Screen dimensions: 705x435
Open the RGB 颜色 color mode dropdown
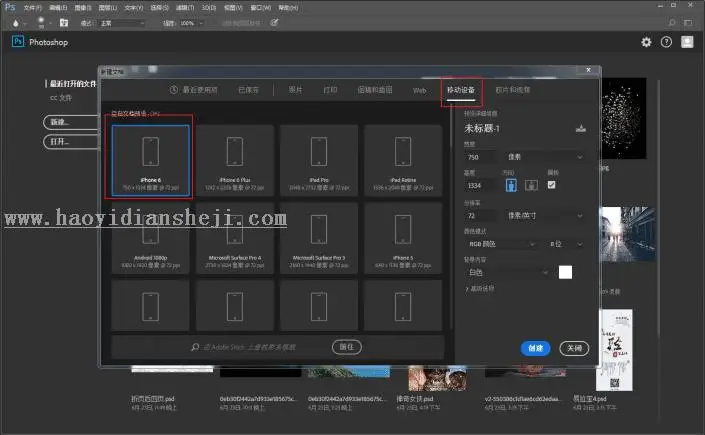point(501,244)
